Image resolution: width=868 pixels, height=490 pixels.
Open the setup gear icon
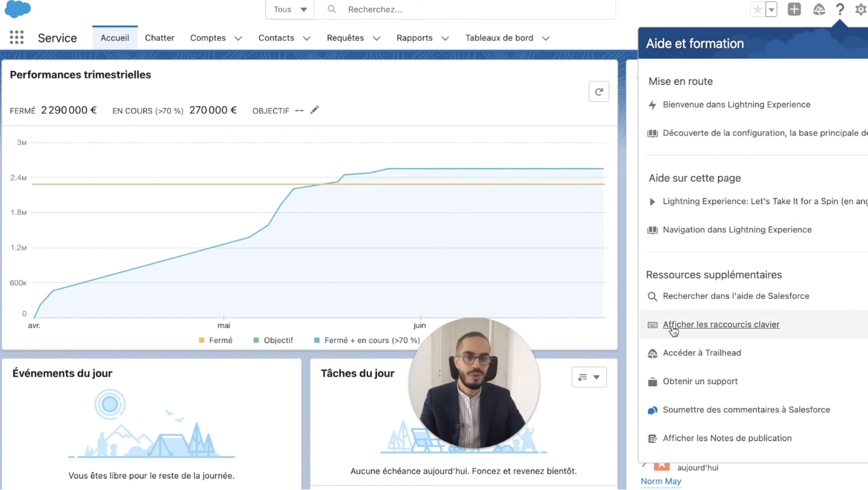click(860, 9)
